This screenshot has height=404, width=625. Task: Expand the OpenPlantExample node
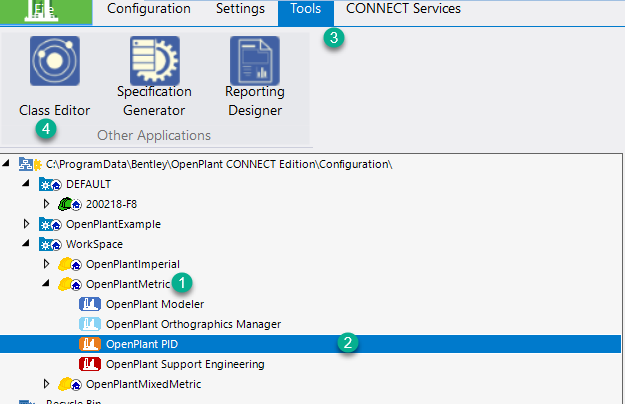pos(26,224)
